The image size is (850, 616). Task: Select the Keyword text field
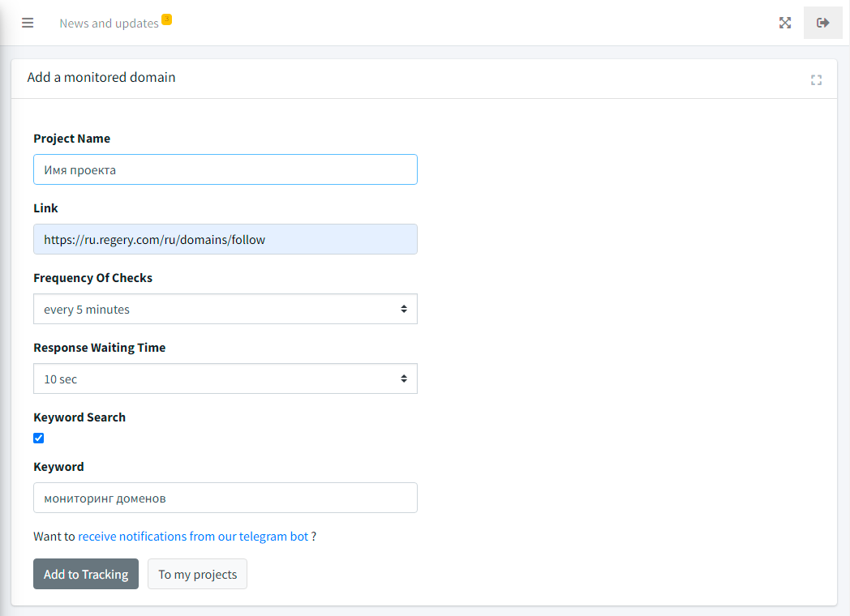[225, 498]
